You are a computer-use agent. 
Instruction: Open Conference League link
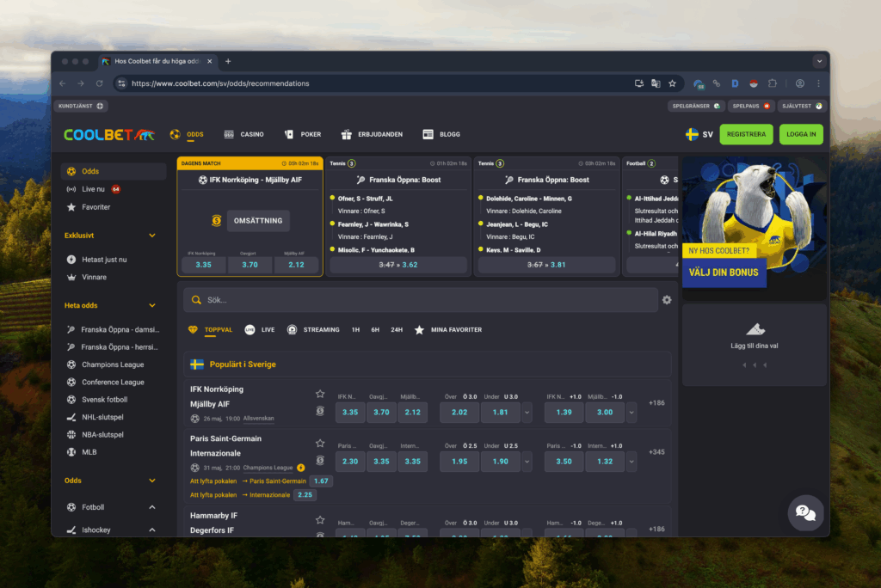click(x=105, y=382)
